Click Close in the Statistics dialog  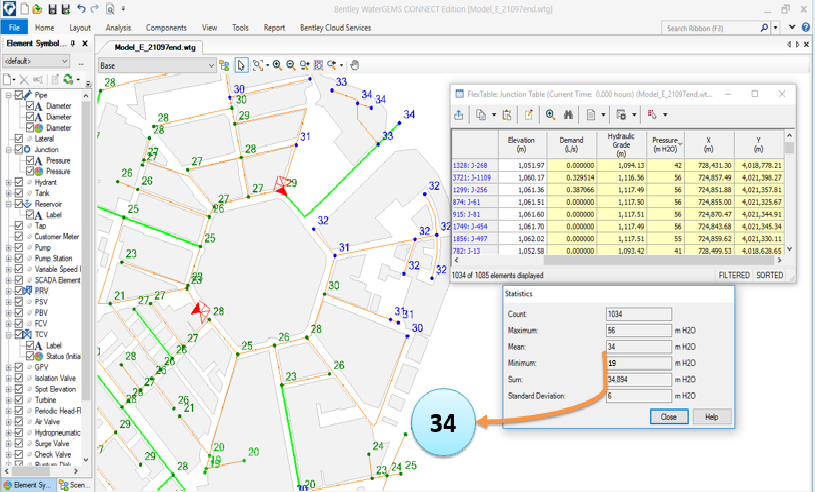(669, 417)
